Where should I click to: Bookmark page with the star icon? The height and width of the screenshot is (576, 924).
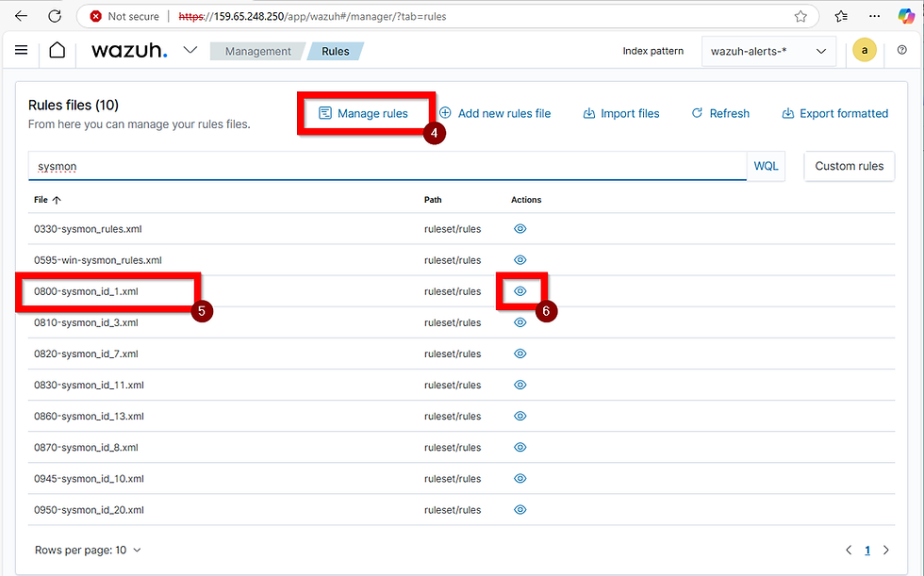click(800, 16)
